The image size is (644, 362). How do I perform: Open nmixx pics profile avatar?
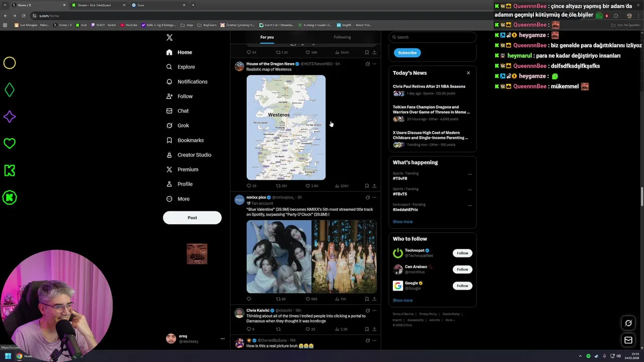coord(239,200)
